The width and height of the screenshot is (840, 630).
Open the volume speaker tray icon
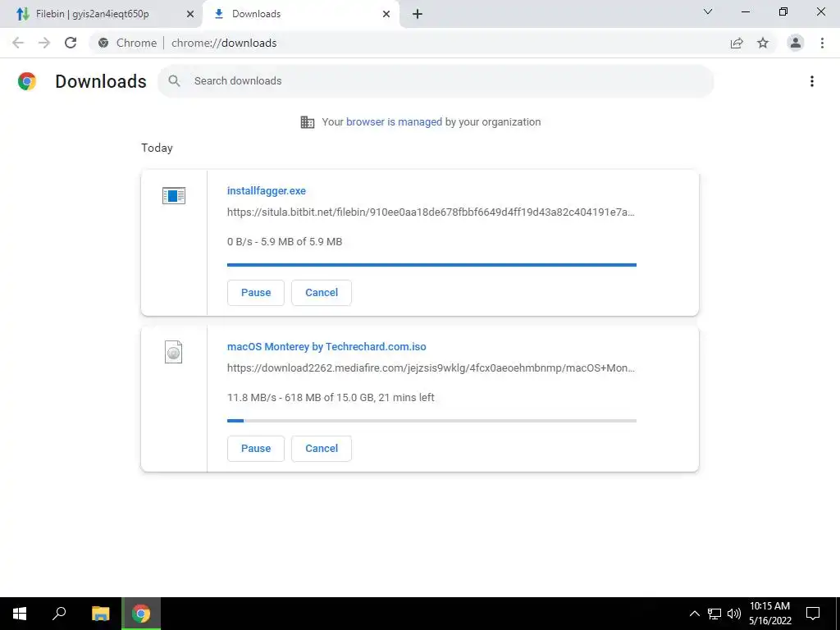(x=734, y=614)
